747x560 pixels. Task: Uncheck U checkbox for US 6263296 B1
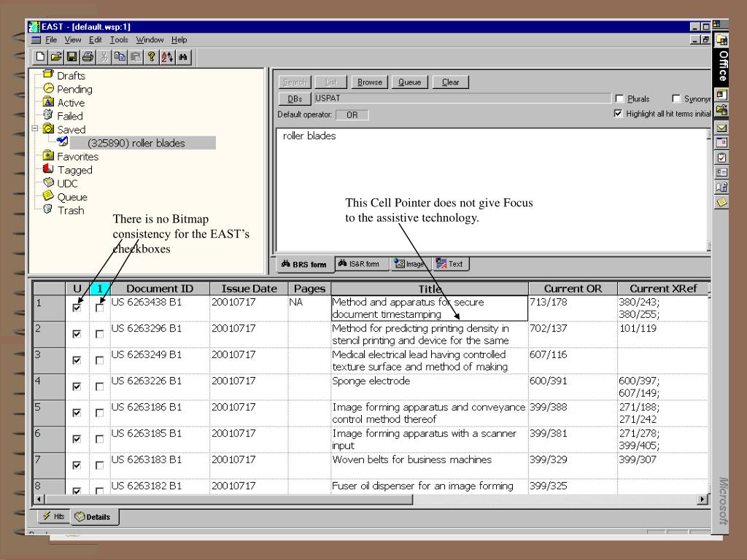[x=77, y=334]
